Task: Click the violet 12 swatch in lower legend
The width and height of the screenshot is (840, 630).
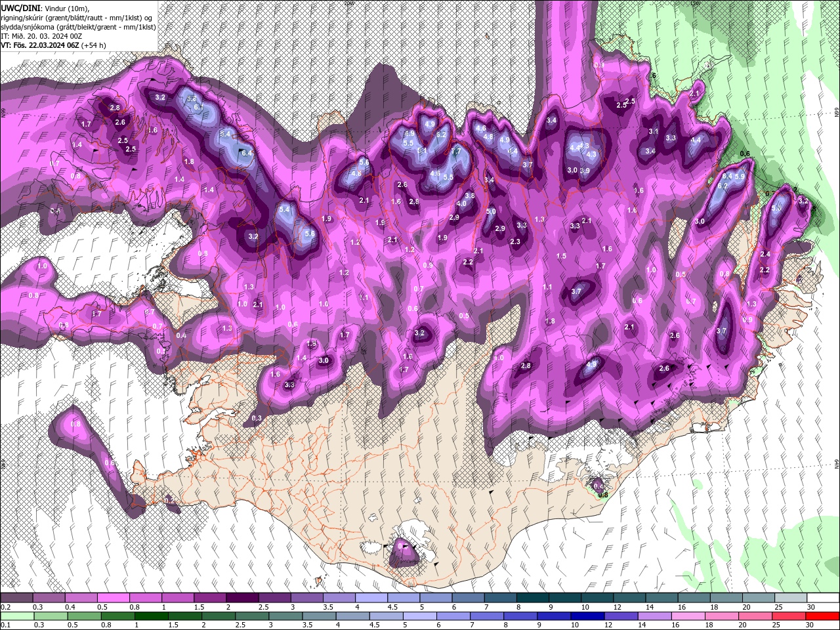Action: 621,616
